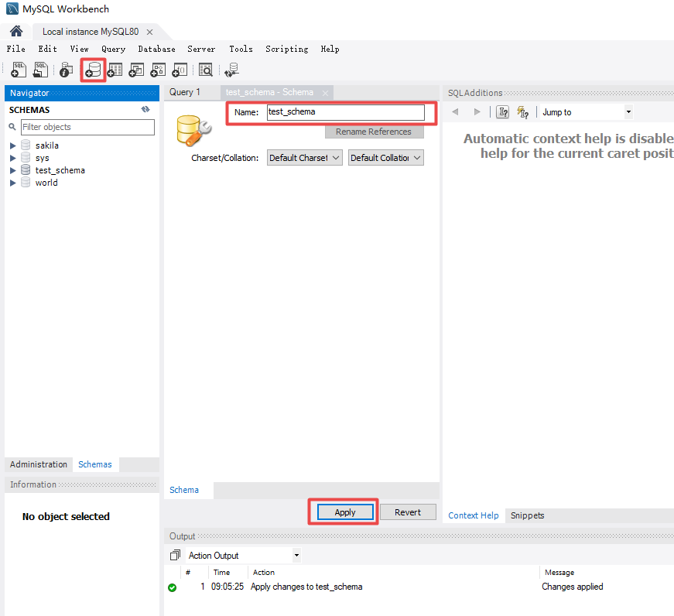The width and height of the screenshot is (674, 616).
Task: Click the Revert button
Action: click(408, 512)
